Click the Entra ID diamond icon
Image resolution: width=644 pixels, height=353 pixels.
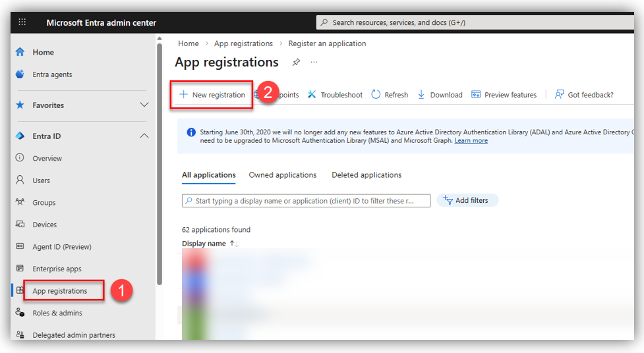[x=20, y=136]
